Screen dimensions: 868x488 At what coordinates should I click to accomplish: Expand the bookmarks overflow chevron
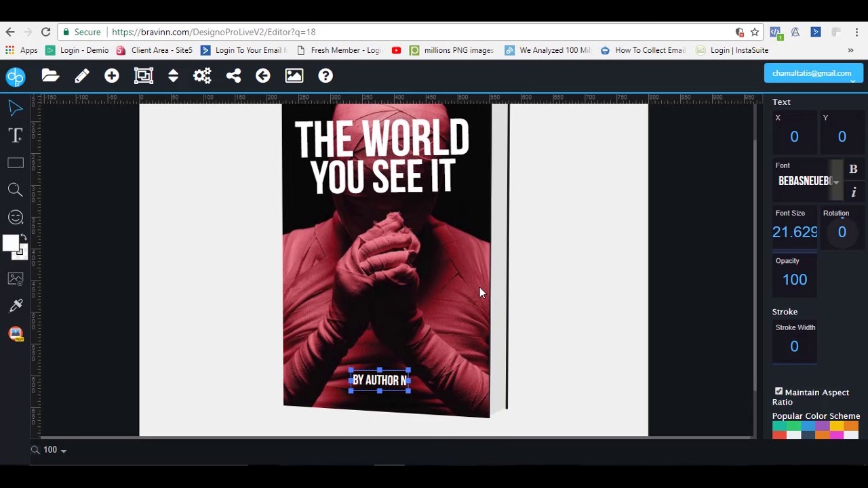[850, 50]
